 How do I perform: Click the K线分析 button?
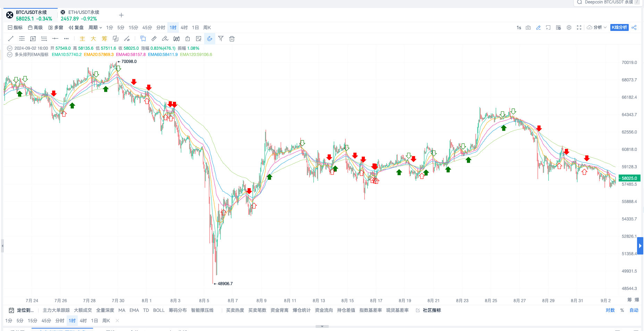[619, 27]
